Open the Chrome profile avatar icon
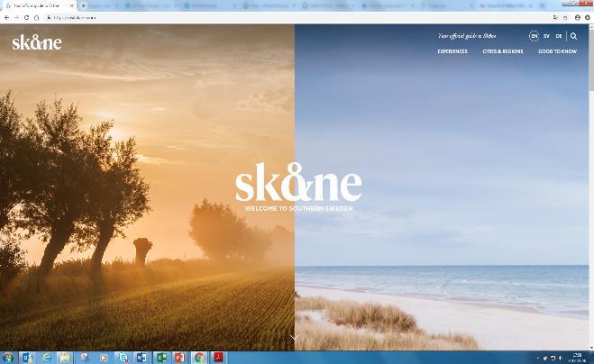Image resolution: width=594 pixels, height=364 pixels. [578, 17]
